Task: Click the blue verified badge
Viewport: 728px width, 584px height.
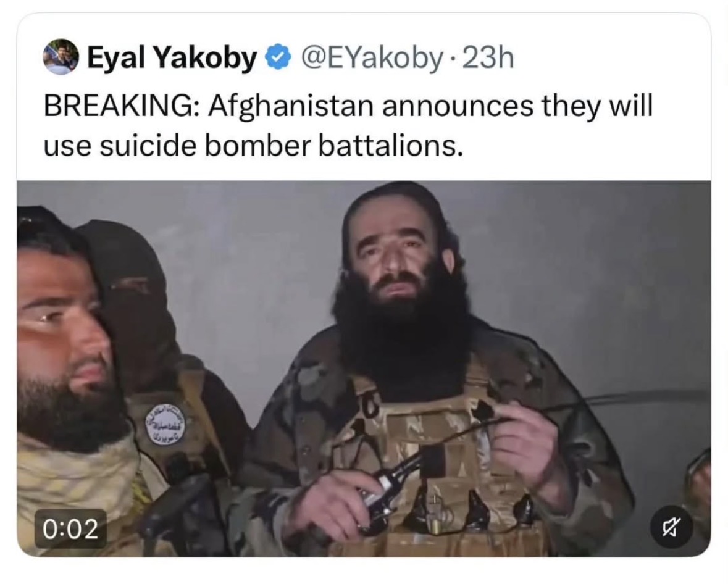Action: pyautogui.click(x=278, y=57)
